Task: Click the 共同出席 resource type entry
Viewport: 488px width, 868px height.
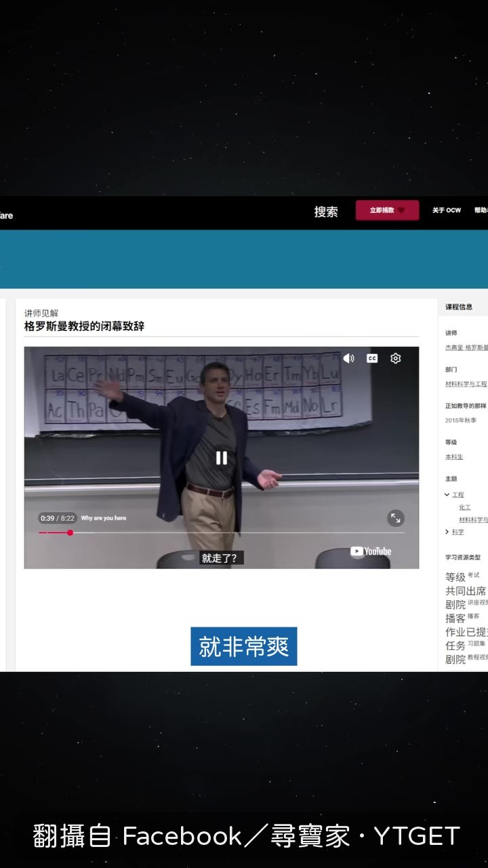Action: pyautogui.click(x=466, y=591)
